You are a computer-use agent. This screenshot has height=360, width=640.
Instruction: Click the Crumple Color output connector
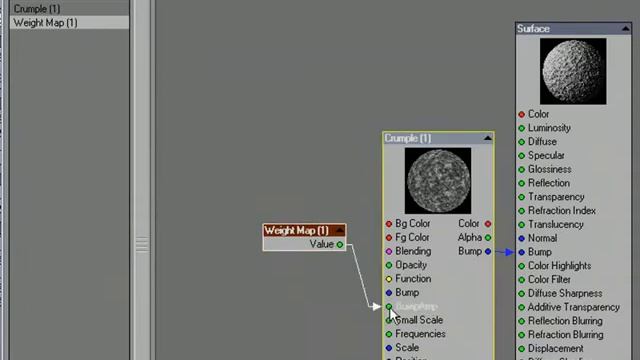[x=488, y=224]
